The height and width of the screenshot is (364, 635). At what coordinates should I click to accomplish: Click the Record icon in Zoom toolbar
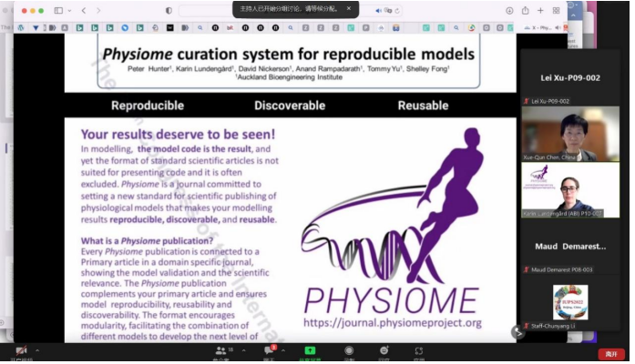point(349,349)
